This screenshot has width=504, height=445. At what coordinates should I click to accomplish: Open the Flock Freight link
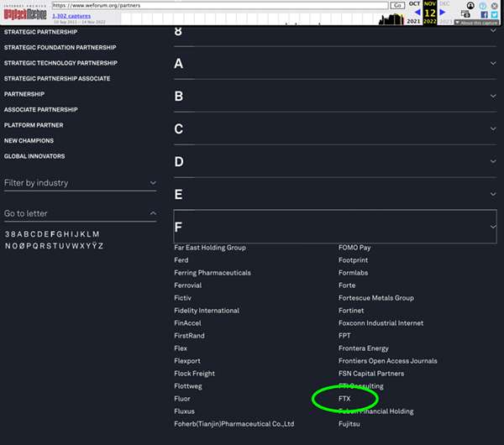(195, 374)
